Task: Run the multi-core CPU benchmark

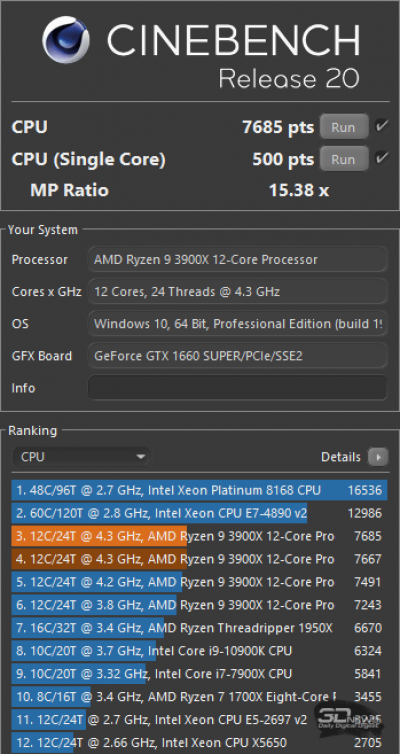Action: [x=344, y=127]
